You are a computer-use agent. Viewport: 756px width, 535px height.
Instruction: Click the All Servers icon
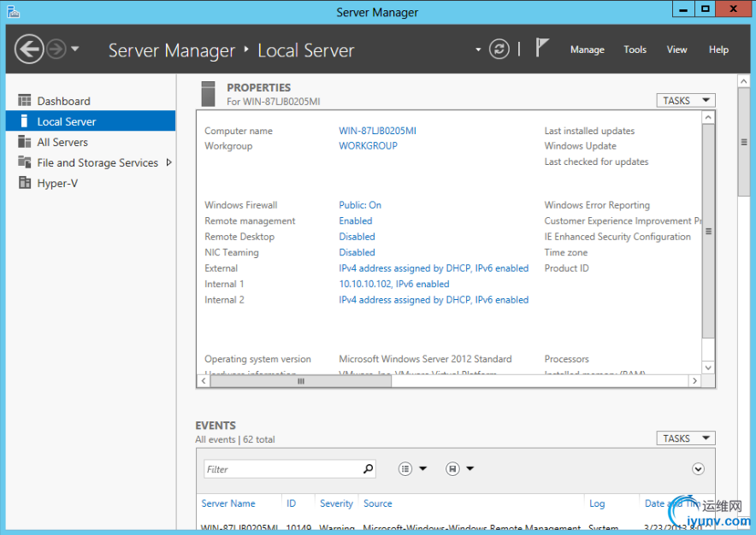[x=24, y=141]
